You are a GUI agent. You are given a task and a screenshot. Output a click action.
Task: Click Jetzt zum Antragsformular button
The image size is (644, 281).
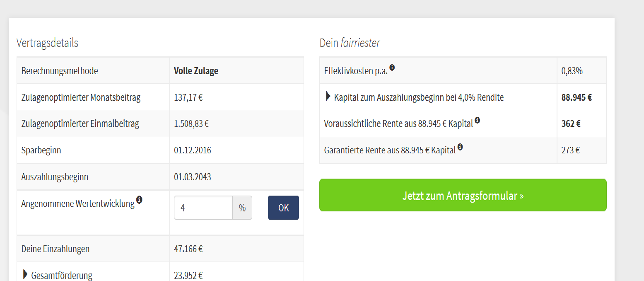pyautogui.click(x=463, y=196)
